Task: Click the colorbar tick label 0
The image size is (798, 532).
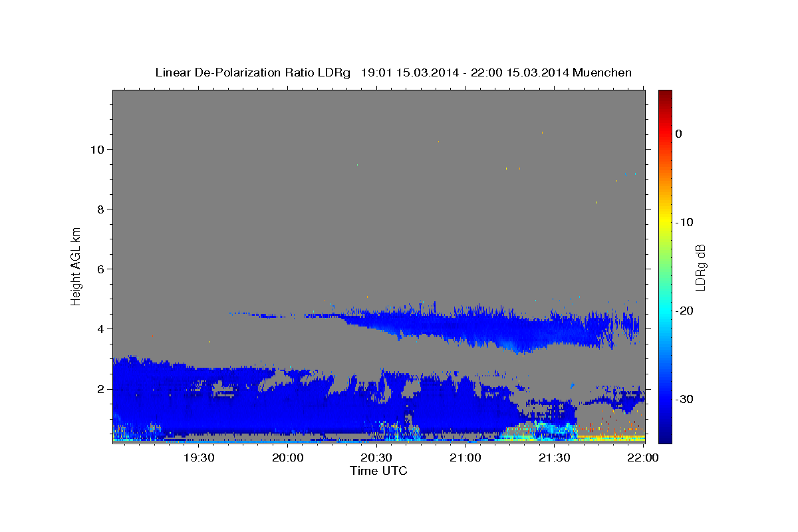Action: click(678, 134)
